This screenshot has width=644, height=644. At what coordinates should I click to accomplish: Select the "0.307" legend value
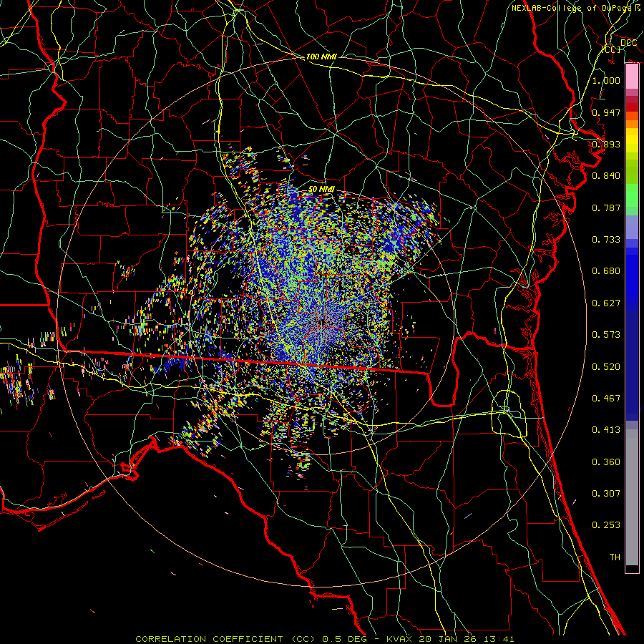pyautogui.click(x=606, y=494)
